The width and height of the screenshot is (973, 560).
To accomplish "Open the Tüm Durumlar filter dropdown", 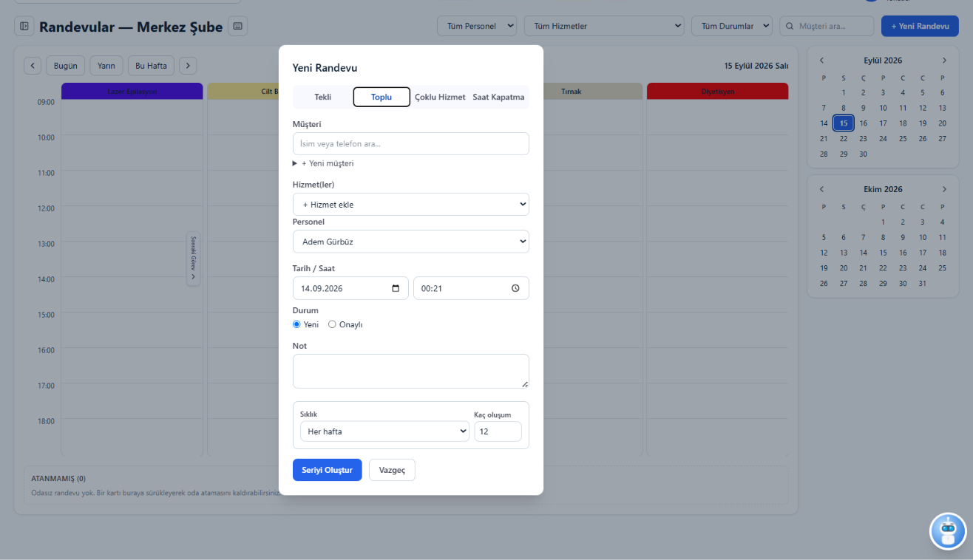I will click(732, 26).
